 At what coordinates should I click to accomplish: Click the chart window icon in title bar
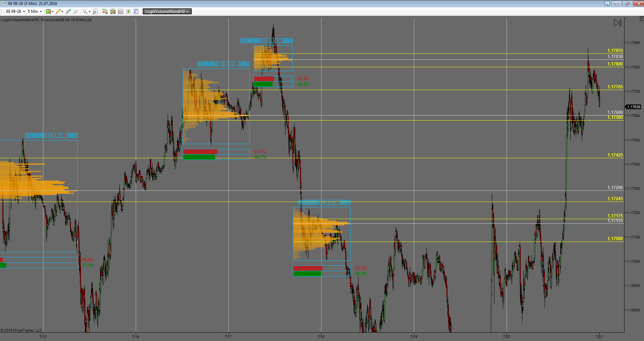pos(3,3)
